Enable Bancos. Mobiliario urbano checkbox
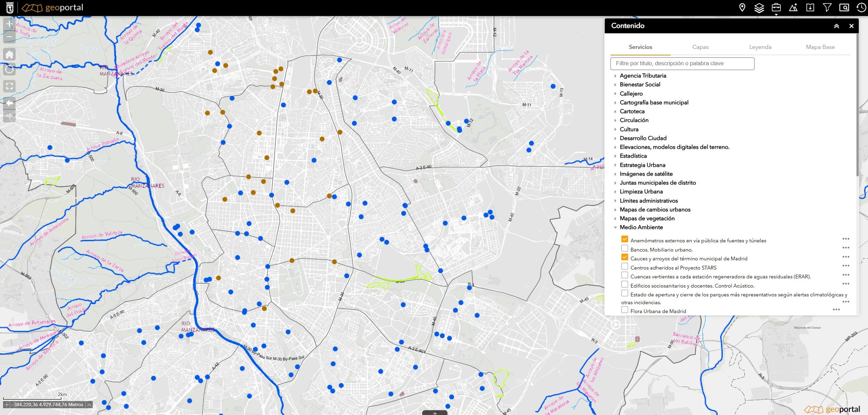This screenshot has height=415, width=868. (x=624, y=248)
